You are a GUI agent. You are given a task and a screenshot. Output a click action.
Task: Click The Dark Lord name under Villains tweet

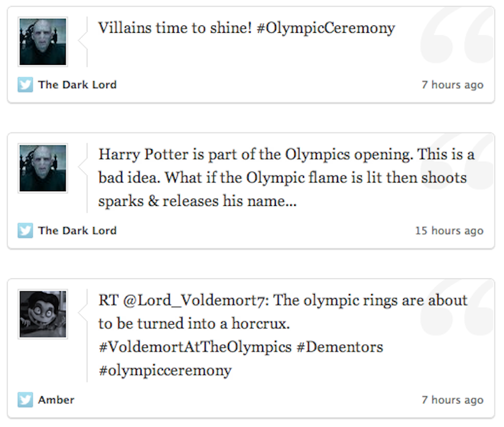(77, 85)
